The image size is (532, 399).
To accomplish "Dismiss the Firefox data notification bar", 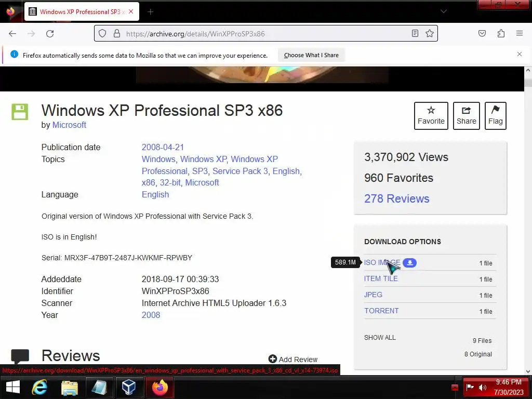I will 519,54.
